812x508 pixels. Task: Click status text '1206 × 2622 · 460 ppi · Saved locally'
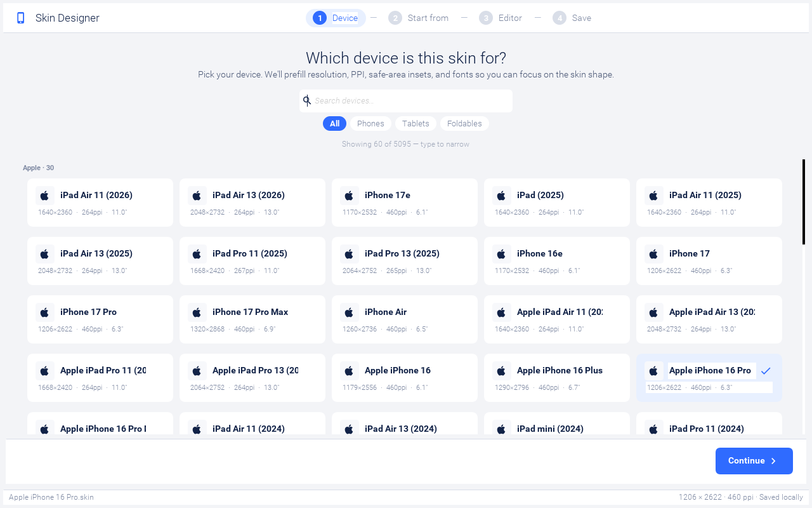741,497
